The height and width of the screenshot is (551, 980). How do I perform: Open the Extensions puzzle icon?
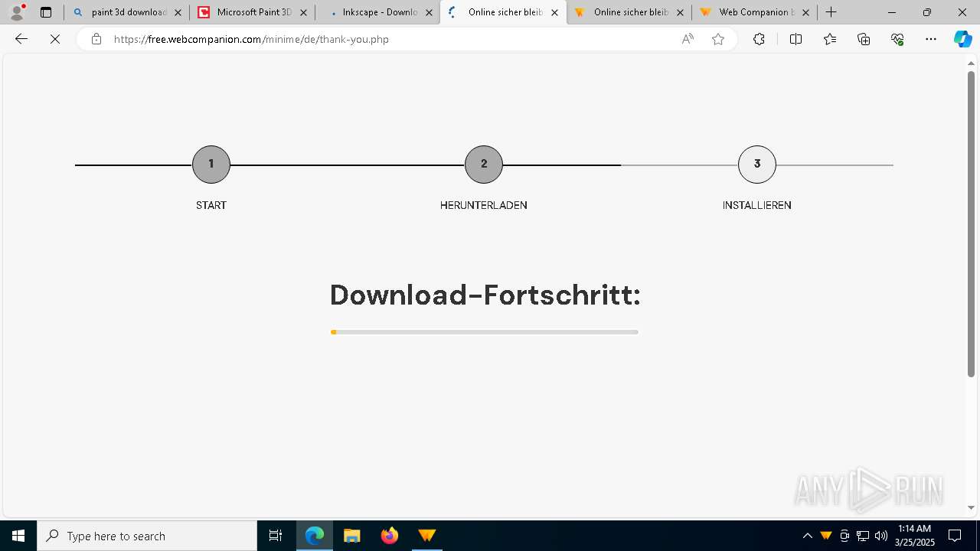click(759, 39)
